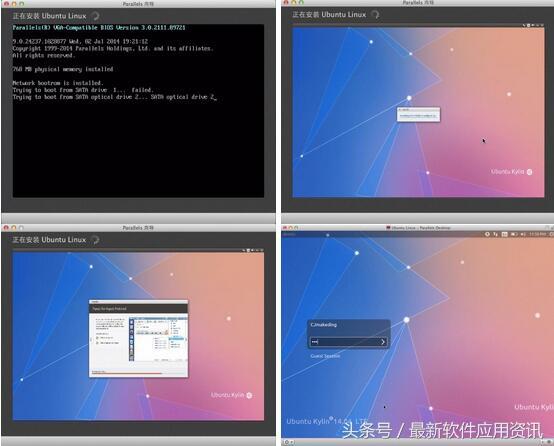Minimize the bottom-left Parallels window
Viewport: 554px width, 446px height.
tap(14, 228)
